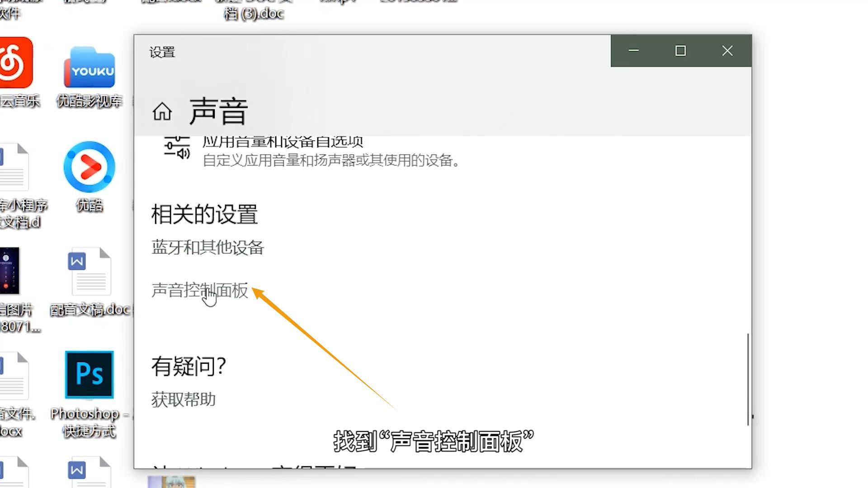This screenshot has height=488, width=868.
Task: Open the mini-program document file icon
Action: [14, 167]
